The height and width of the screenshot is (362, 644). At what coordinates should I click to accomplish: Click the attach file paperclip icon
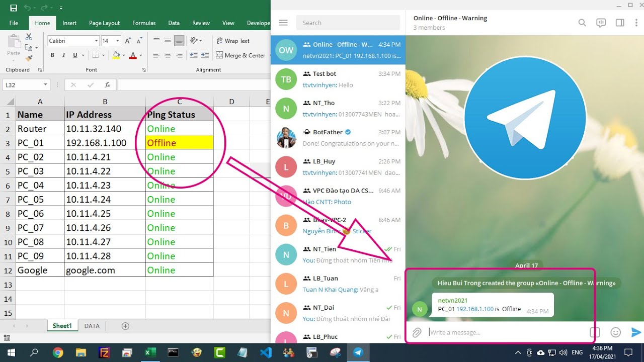[417, 332]
